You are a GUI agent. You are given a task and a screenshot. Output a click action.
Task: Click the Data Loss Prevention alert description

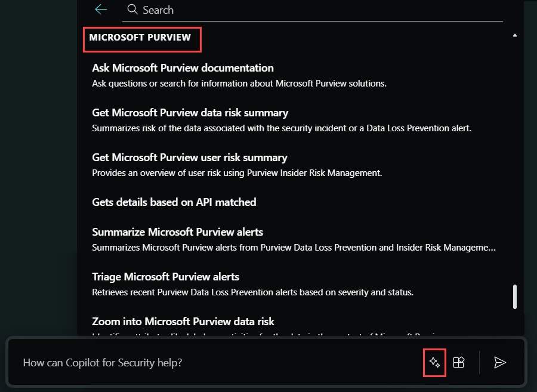point(282,128)
